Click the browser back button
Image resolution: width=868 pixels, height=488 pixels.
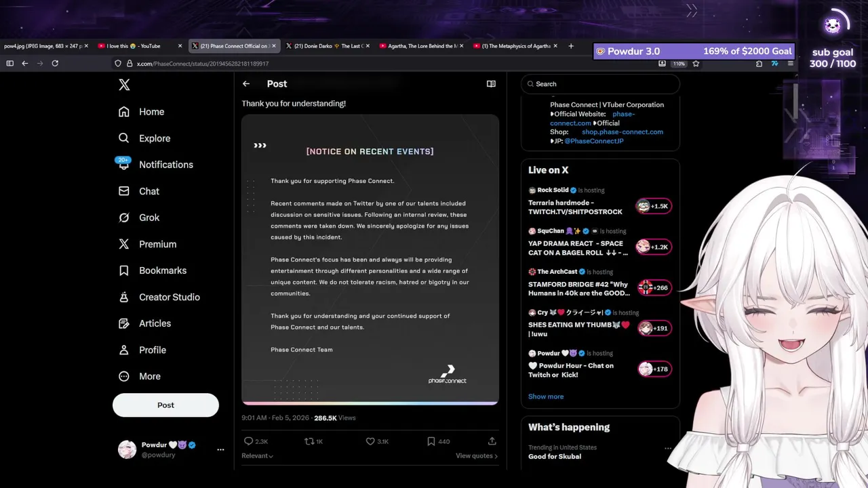pos(25,63)
